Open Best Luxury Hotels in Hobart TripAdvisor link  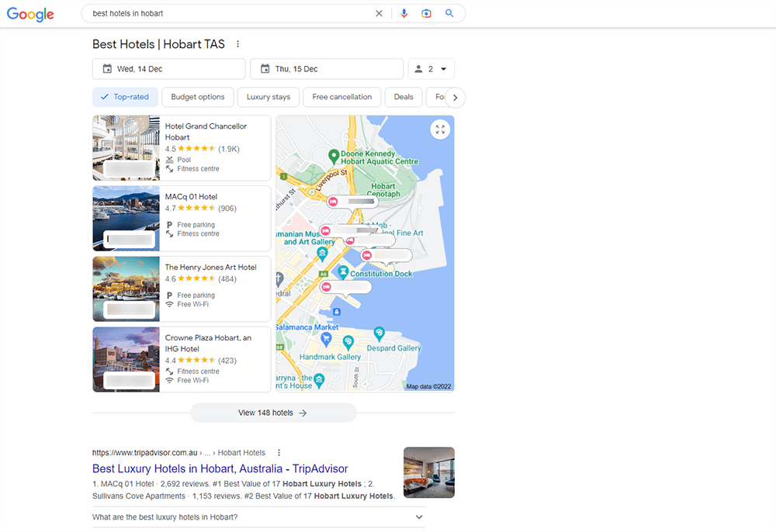220,468
